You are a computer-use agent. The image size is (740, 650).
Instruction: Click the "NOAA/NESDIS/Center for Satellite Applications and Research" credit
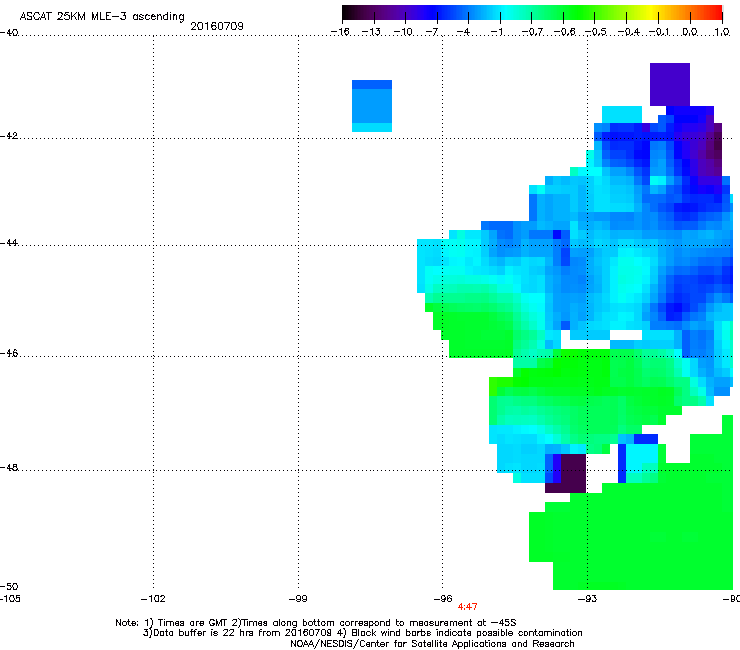tap(432, 644)
